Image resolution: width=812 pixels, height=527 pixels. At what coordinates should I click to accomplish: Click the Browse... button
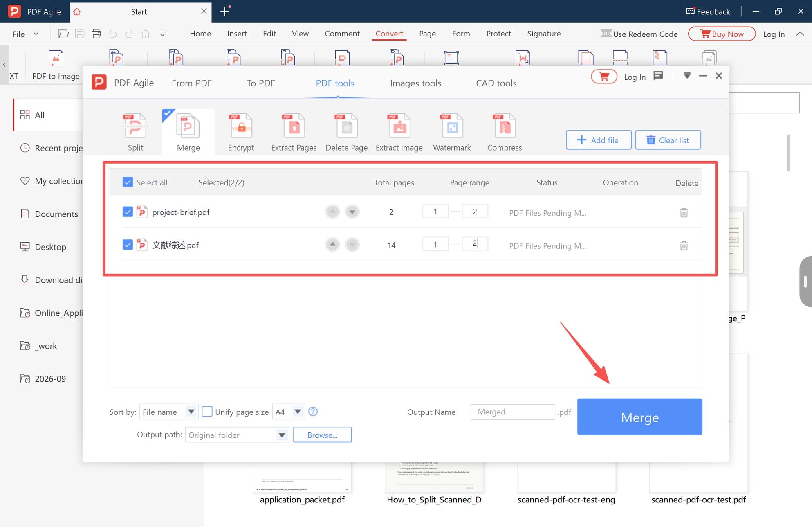322,435
